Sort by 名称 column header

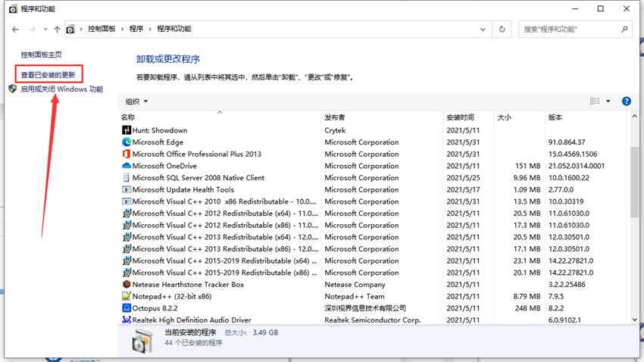pyautogui.click(x=219, y=117)
